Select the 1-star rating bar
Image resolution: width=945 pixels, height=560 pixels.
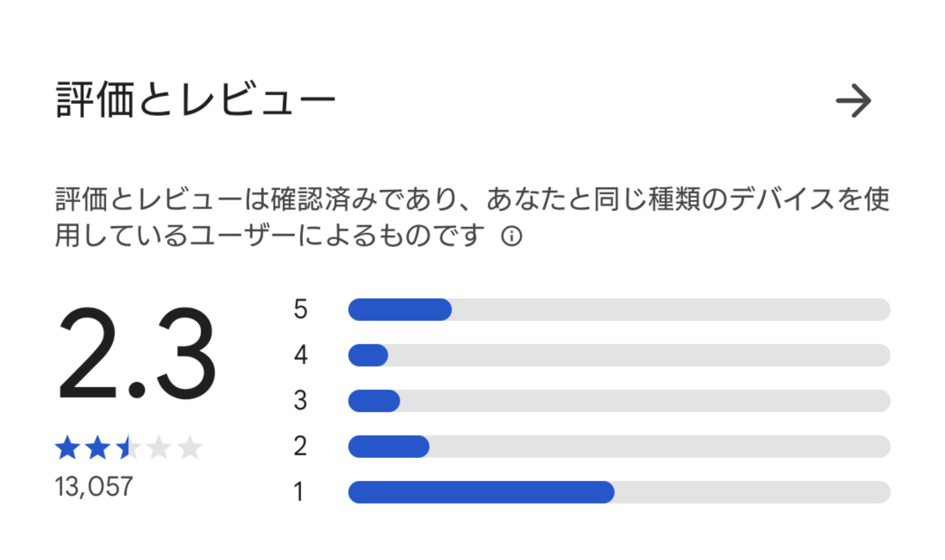point(619,492)
